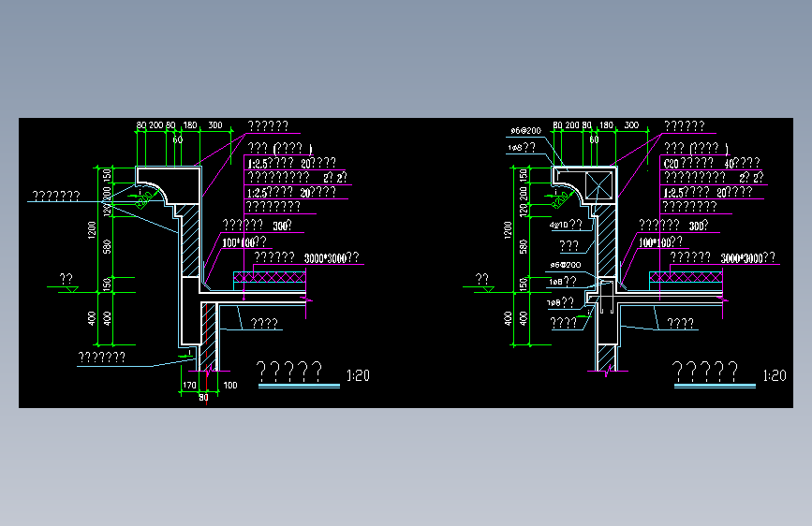Image resolution: width=812 pixels, height=526 pixels.
Task: Click the 580 dimension in left detail
Action: coord(107,247)
